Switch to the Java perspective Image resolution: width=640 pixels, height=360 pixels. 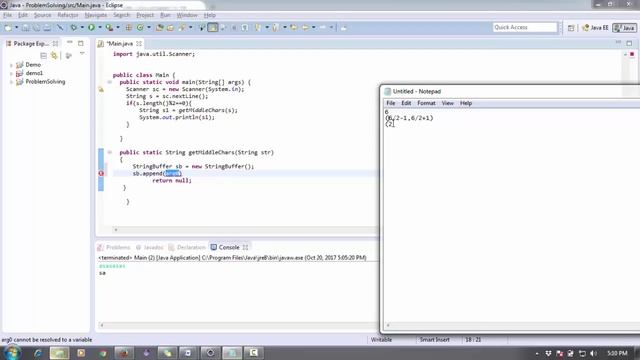[x=624, y=28]
